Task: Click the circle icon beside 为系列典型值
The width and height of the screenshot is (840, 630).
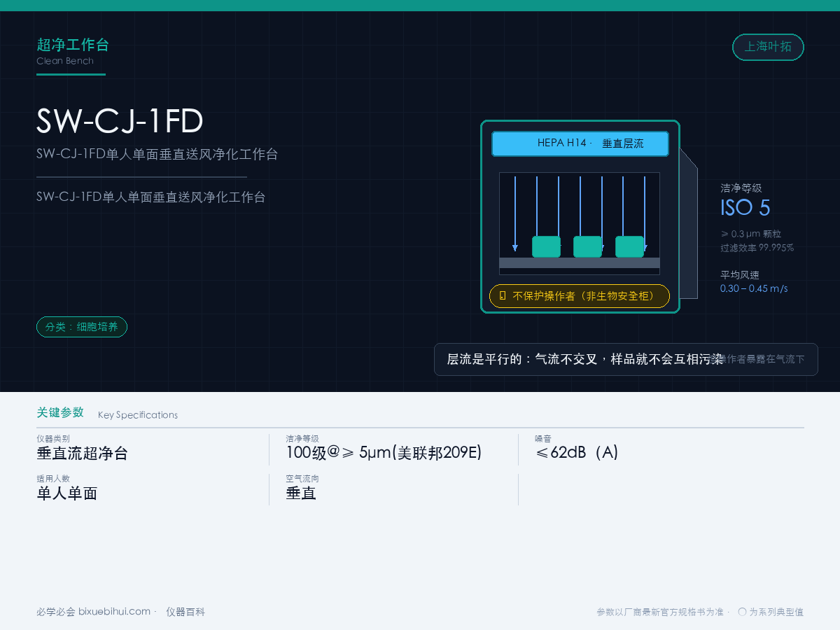Action: click(742, 612)
